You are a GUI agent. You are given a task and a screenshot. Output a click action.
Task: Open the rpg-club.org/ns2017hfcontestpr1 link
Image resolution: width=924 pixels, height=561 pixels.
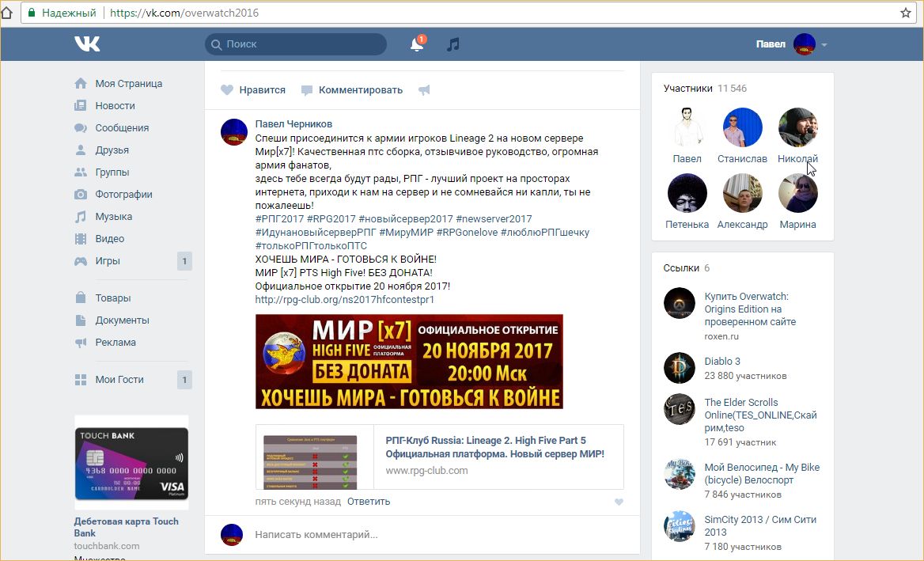pos(345,299)
